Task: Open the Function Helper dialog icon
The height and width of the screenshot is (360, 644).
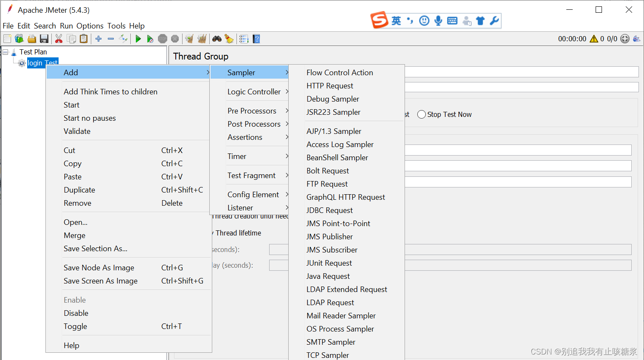Action: [x=244, y=39]
